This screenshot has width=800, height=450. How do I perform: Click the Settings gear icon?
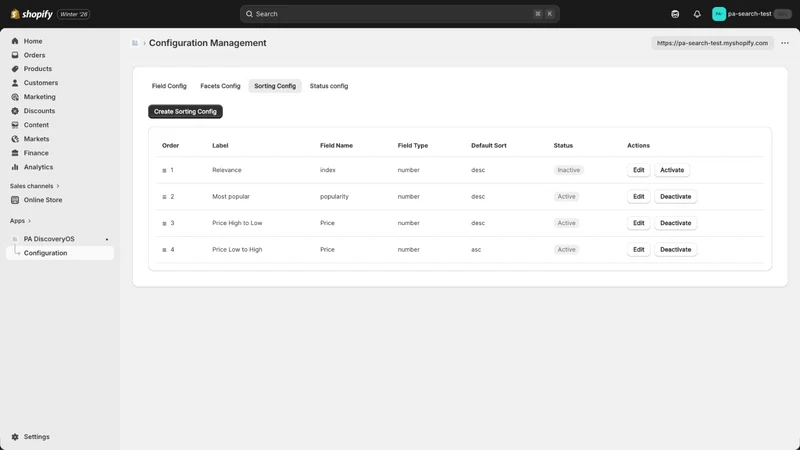pyautogui.click(x=15, y=437)
